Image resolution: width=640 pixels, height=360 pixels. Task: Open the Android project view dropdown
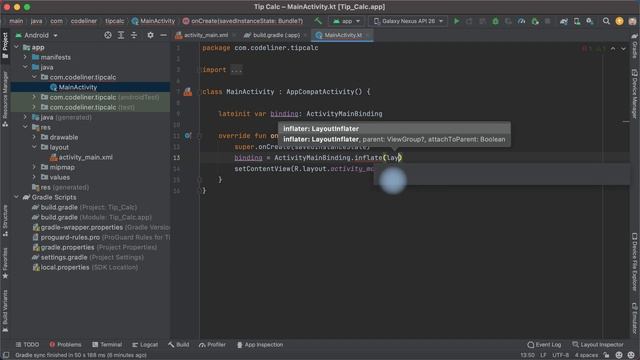(37, 36)
